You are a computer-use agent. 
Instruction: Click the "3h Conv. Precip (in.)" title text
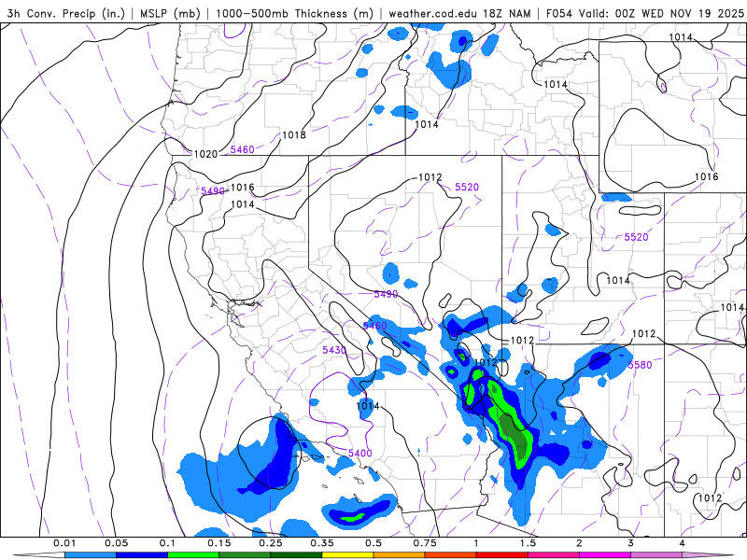[x=65, y=13]
